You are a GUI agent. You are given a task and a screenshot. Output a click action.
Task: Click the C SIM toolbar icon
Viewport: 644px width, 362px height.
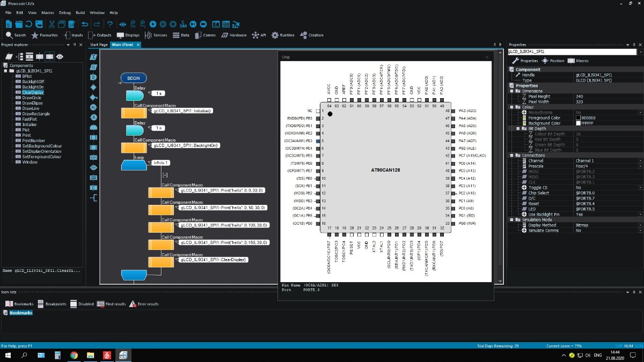[183, 24]
